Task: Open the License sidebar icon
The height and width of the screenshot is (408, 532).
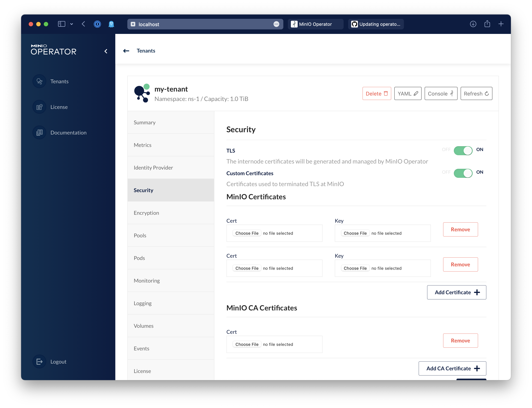Action: 39,107
